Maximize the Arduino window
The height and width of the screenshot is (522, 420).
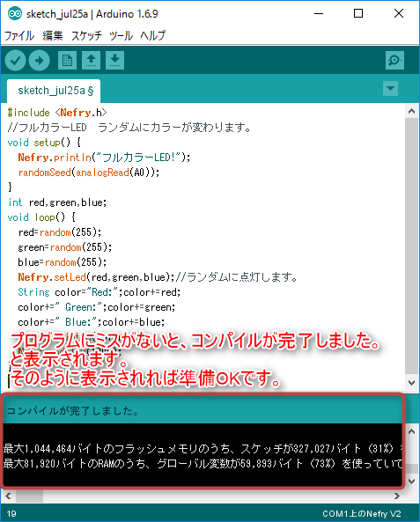tap(358, 13)
